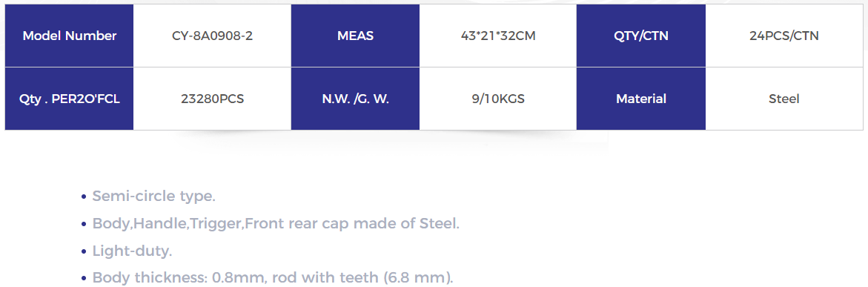This screenshot has height=287, width=868.
Task: Click the N.W. /G. W. header cell
Action: [x=355, y=99]
